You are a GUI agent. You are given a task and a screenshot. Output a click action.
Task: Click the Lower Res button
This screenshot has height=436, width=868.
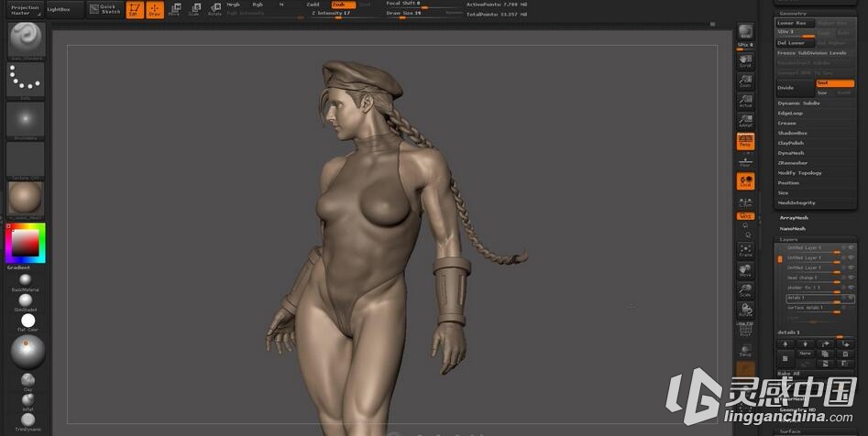click(x=796, y=23)
